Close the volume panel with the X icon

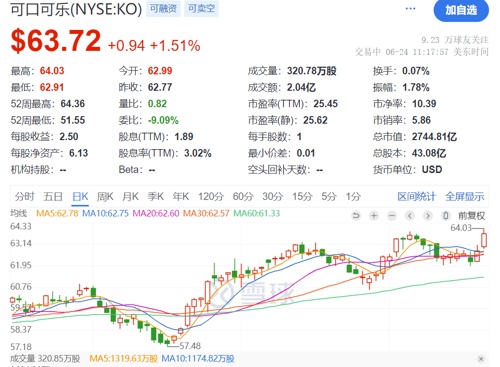[481, 359]
